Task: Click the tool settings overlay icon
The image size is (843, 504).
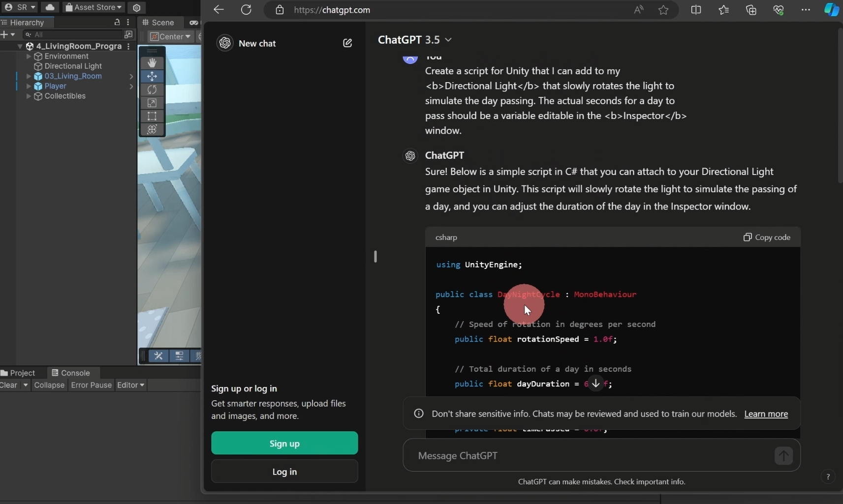Action: tap(179, 356)
